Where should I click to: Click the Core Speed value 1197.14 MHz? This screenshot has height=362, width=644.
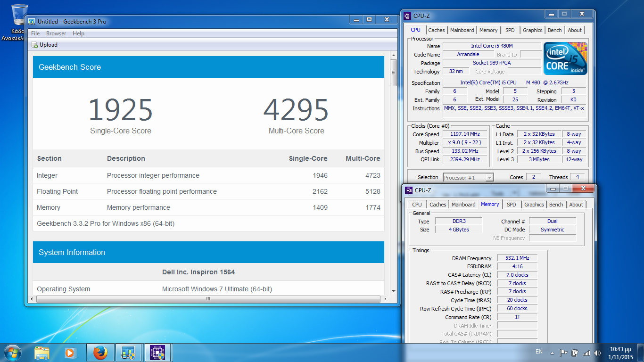click(x=464, y=134)
